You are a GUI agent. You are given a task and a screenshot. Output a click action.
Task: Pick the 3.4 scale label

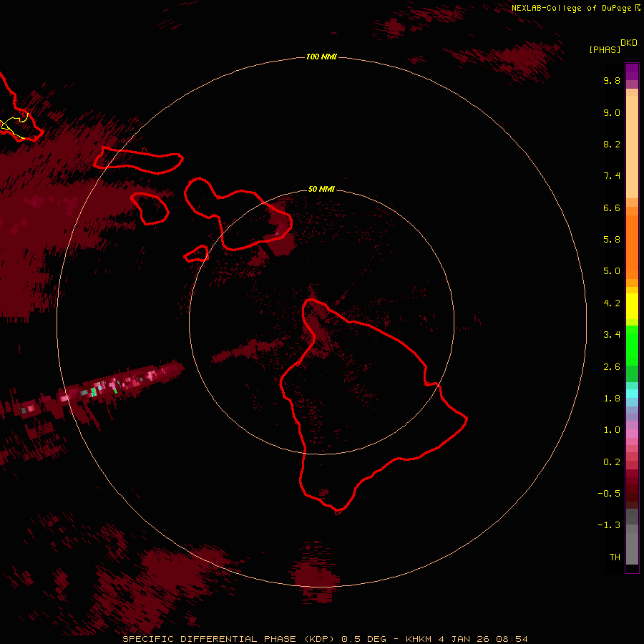(612, 335)
